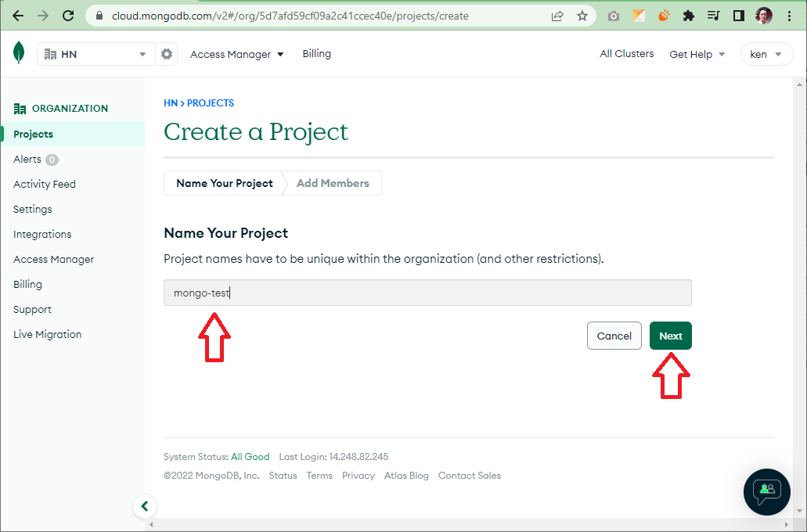Click the All Good system status indicator

[250, 456]
